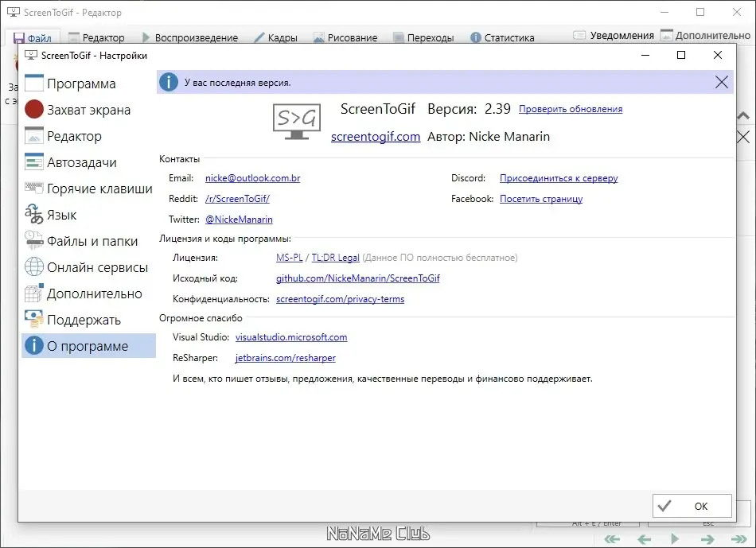The width and height of the screenshot is (756, 548).
Task: Close the Настройки settings window
Action: (x=718, y=55)
